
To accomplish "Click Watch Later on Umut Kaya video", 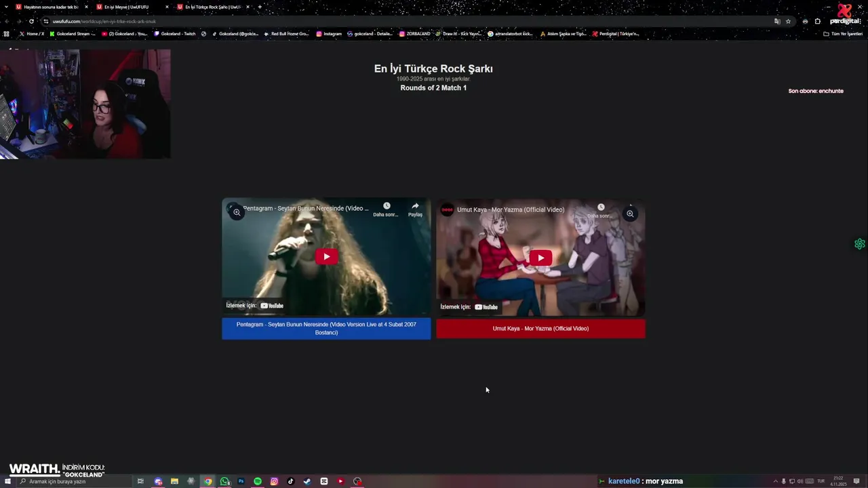I will point(600,211).
